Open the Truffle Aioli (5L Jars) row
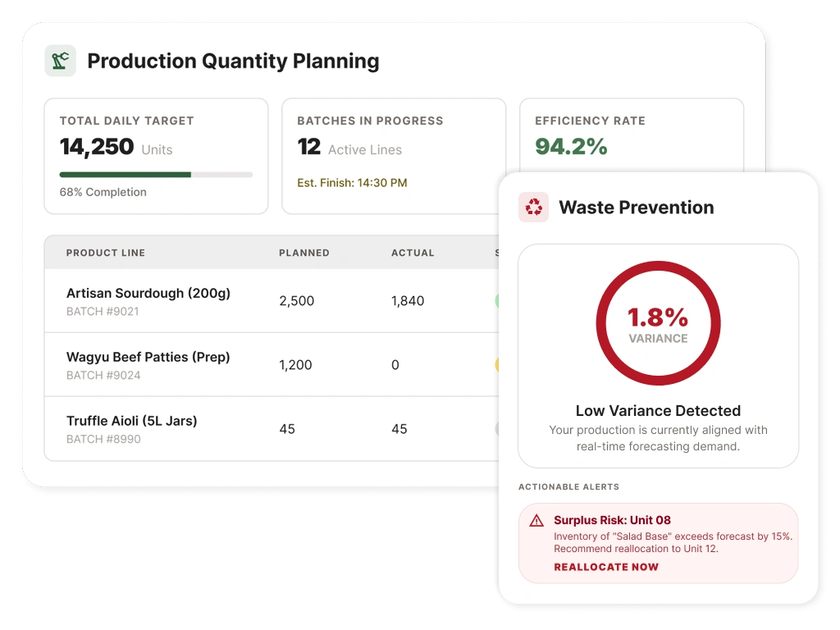Screen dimensions: 840x630 pyautogui.click(x=272, y=428)
